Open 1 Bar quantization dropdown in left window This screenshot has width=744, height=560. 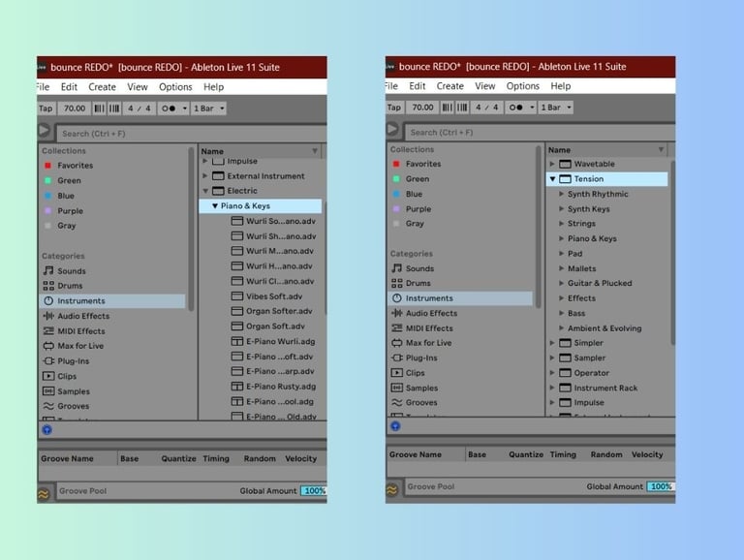[208, 109]
